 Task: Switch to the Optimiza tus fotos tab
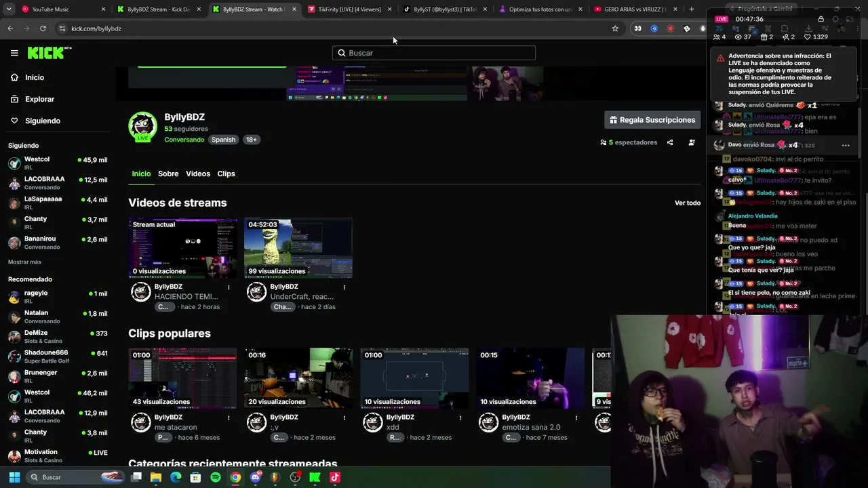540,9
